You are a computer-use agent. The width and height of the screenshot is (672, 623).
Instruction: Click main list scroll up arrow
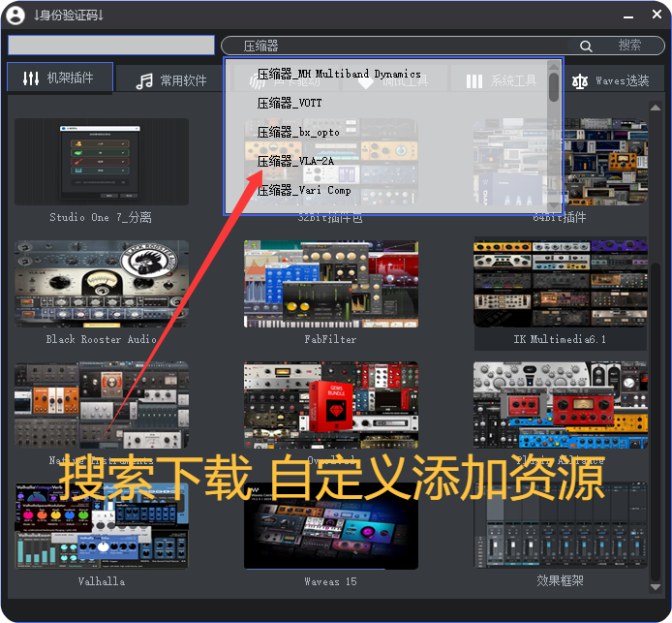[656, 108]
